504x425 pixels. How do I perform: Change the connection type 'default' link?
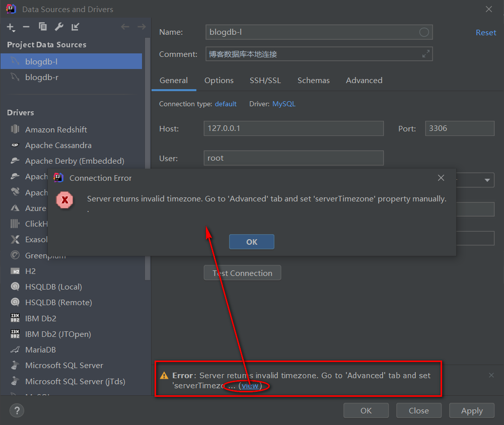(x=226, y=104)
